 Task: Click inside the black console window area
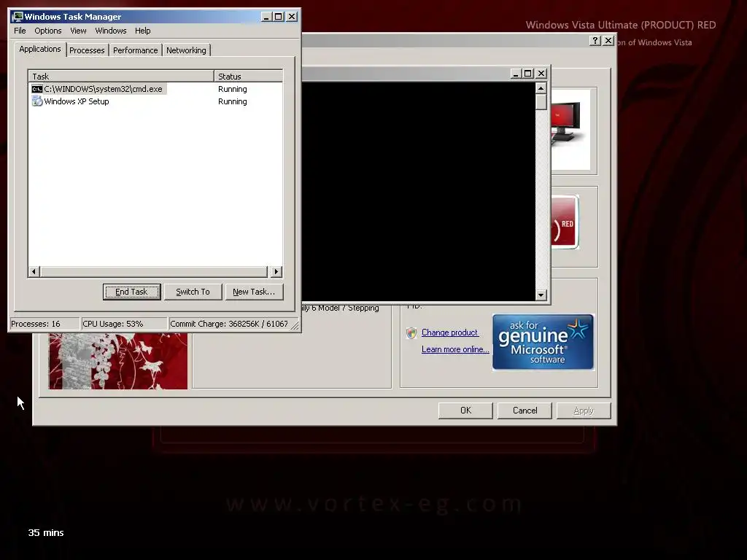418,192
